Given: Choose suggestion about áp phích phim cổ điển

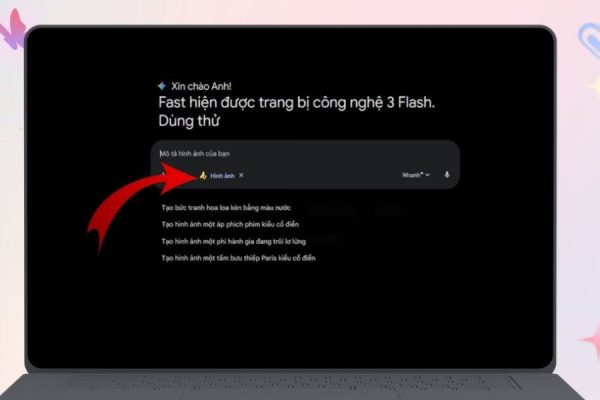Looking at the screenshot, I should click(x=230, y=224).
